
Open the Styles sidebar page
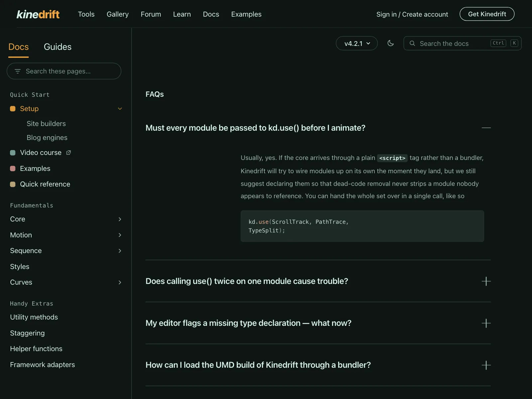[20, 267]
